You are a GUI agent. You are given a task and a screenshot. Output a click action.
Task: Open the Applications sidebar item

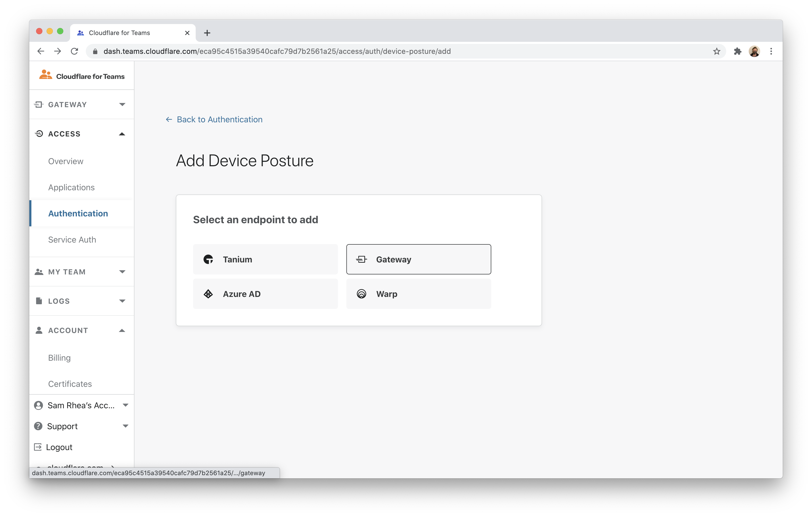71,187
